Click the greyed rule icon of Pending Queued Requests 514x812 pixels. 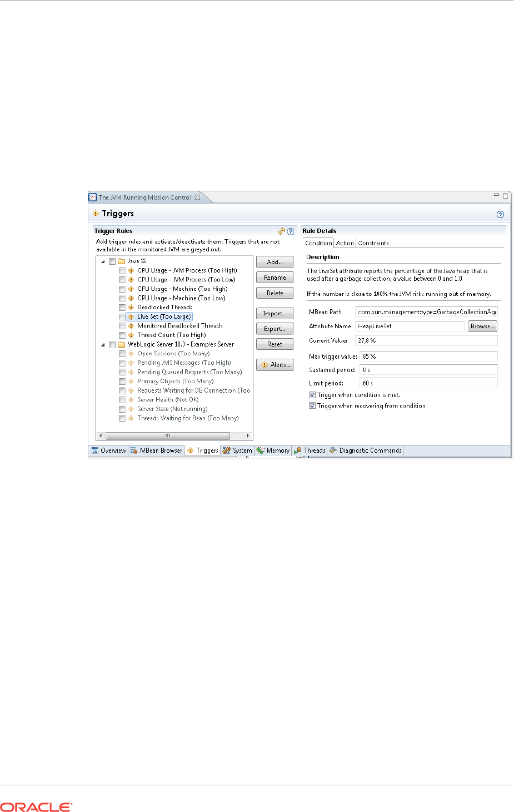pos(131,372)
